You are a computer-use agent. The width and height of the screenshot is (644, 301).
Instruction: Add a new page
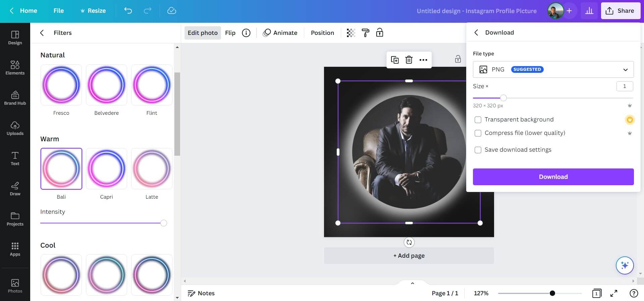click(x=409, y=256)
